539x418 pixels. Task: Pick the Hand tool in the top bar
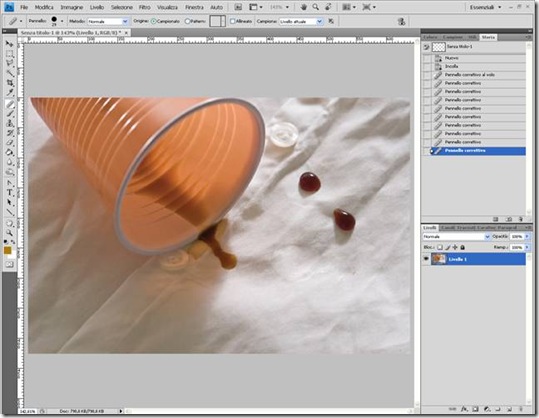(304, 7)
